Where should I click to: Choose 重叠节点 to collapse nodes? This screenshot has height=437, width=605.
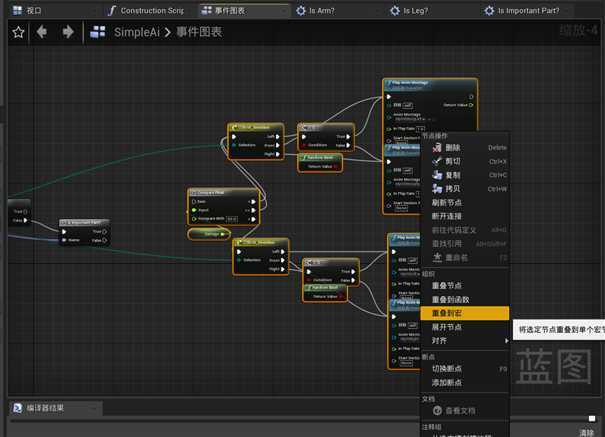click(x=465, y=286)
